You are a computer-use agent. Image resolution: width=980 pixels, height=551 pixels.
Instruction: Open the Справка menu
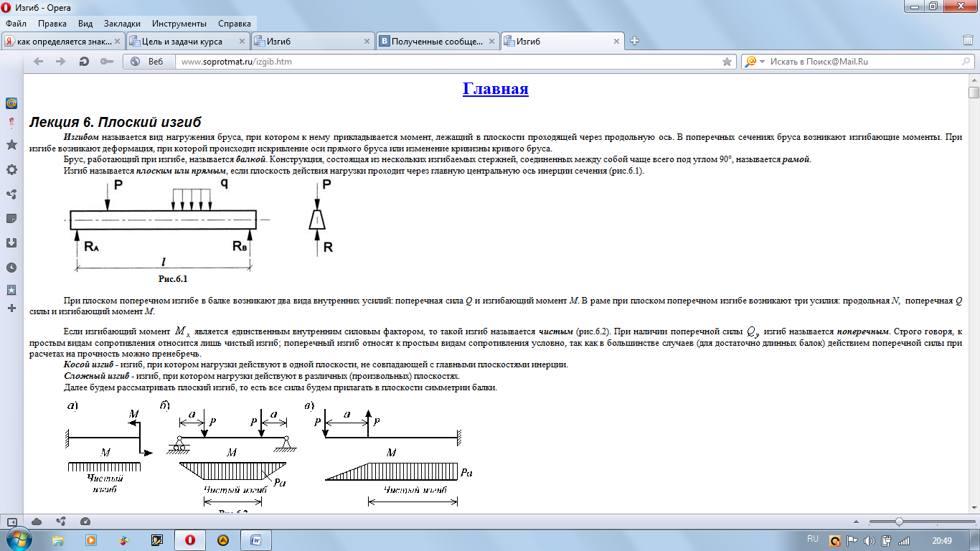pos(235,24)
